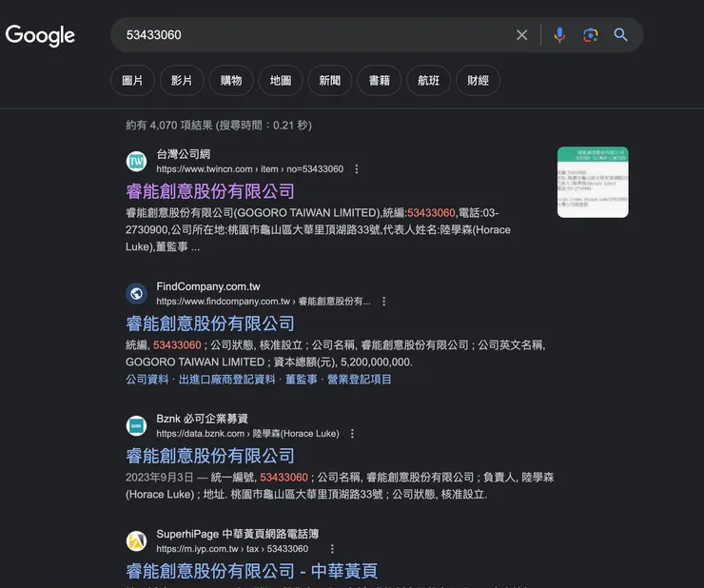Select the 書籍 filter chip
The width and height of the screenshot is (704, 588).
pyautogui.click(x=380, y=81)
